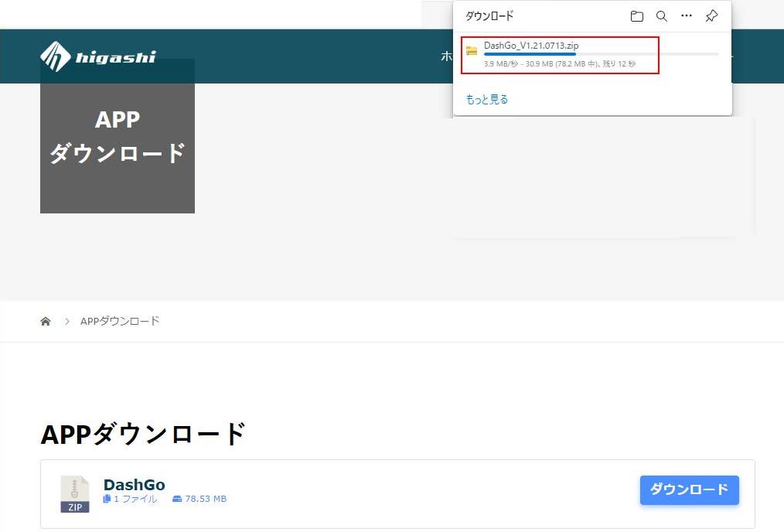Click the ホ navigation menu item
The image size is (784, 532).
pyautogui.click(x=446, y=56)
